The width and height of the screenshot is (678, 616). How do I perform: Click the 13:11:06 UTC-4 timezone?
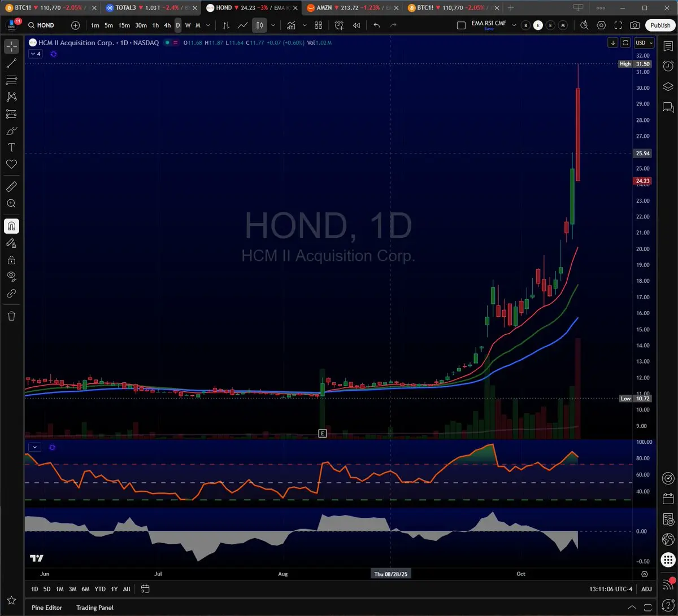[x=611, y=589]
